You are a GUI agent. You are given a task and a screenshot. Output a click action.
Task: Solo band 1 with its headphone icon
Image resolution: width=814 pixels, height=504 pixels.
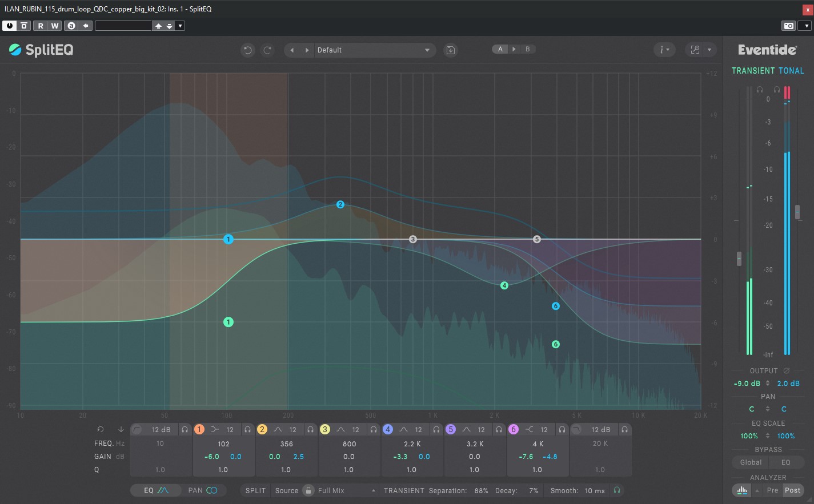click(247, 429)
